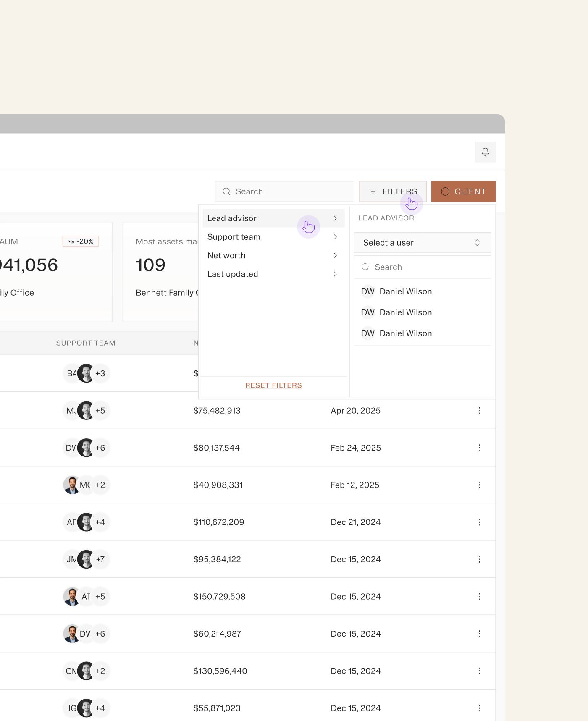Screen dimensions: 588x721
Task: Click the +5 support team avatar badge for the $75,482,913 row
Action: coord(100,410)
